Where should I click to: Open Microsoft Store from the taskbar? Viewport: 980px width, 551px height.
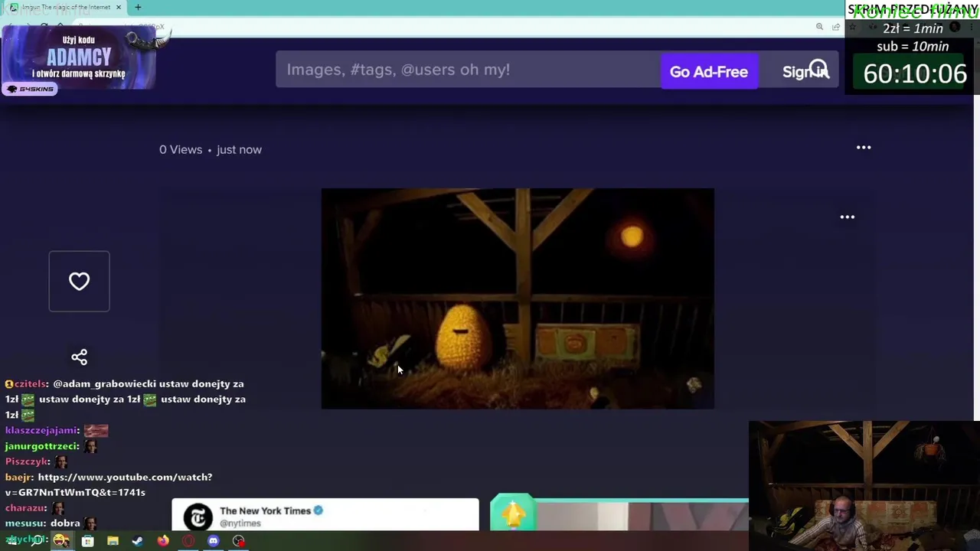pyautogui.click(x=88, y=541)
